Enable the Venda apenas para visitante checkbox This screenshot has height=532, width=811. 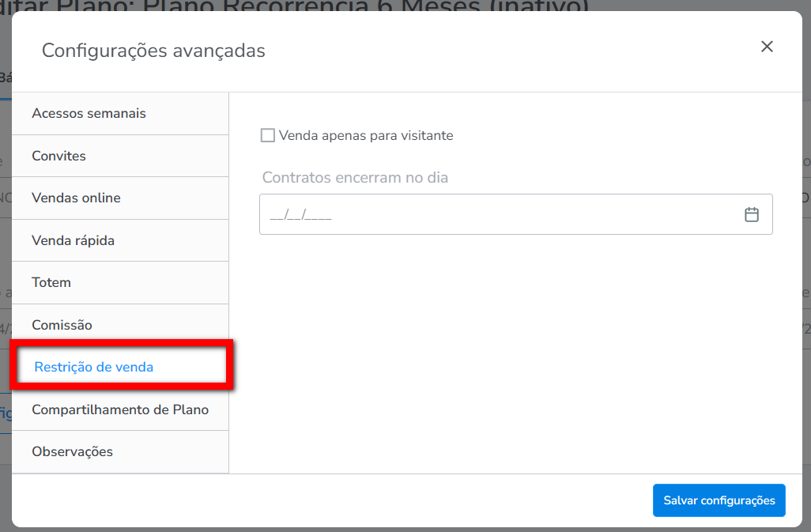[x=267, y=135]
